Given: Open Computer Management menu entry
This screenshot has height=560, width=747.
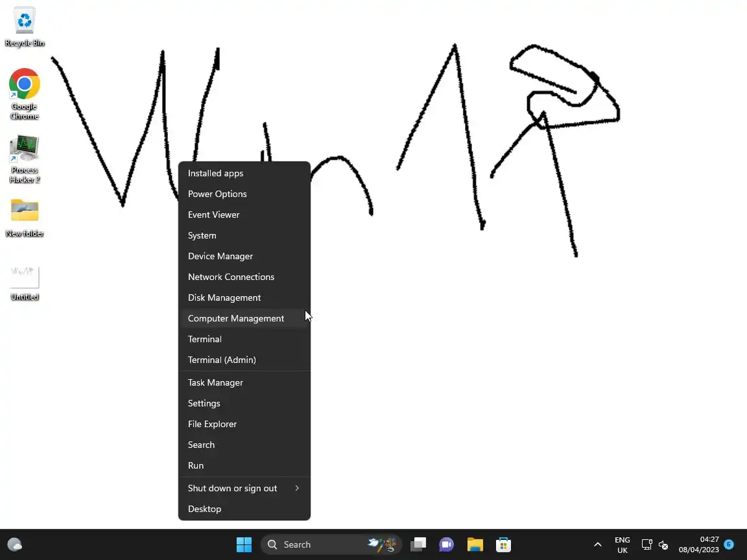Looking at the screenshot, I should (244, 318).
